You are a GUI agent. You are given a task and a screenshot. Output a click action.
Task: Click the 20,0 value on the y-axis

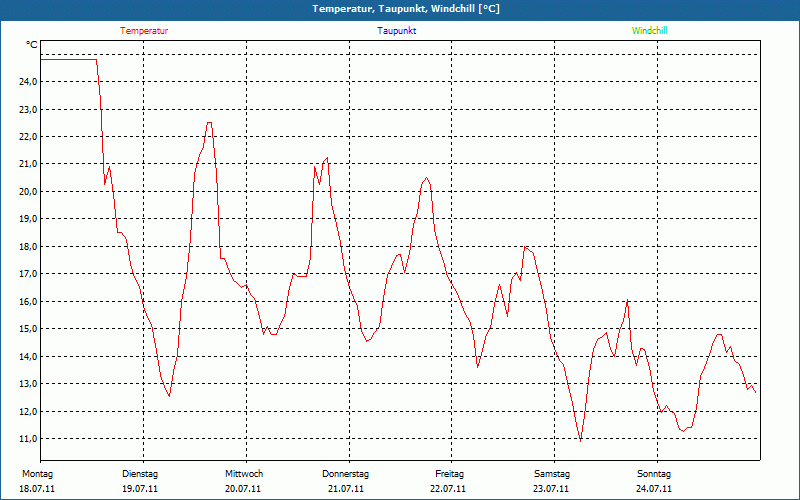click(28, 192)
